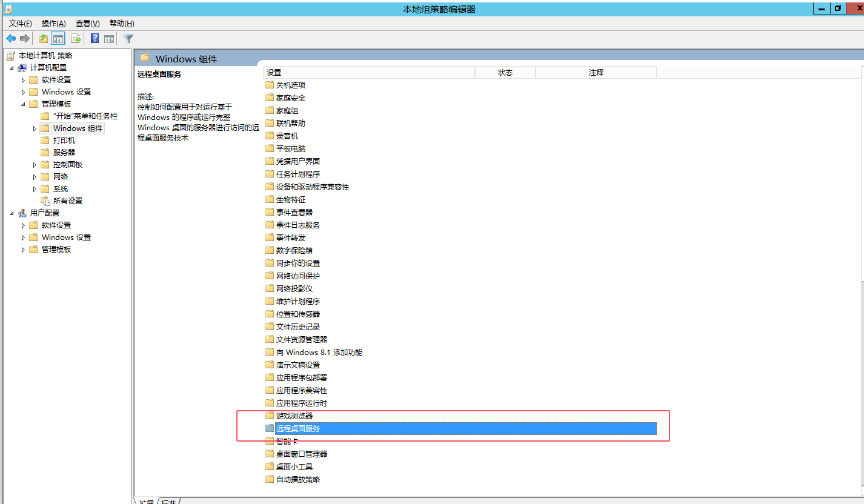Click the 注释 column header
Image resolution: width=864 pixels, height=504 pixels.
click(595, 72)
